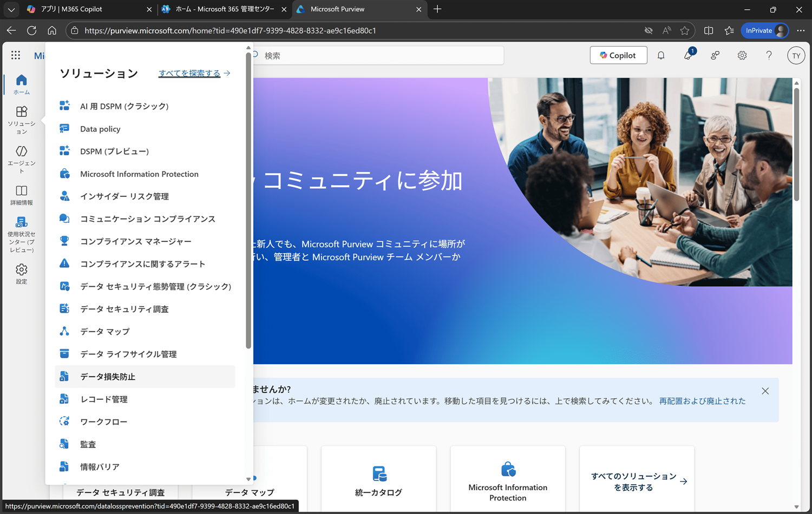The image size is (812, 514).
Task: Open the データ セキュリティ調査 card at bottom
Action: point(120,492)
